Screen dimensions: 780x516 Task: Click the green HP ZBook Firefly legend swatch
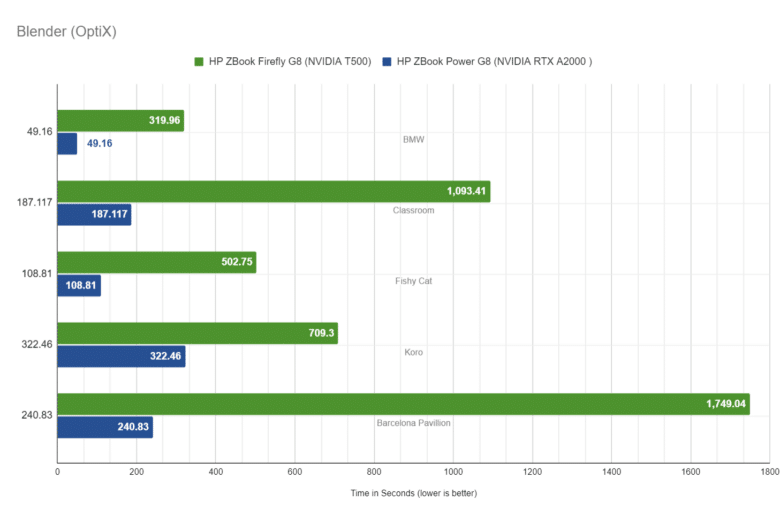coord(199,62)
